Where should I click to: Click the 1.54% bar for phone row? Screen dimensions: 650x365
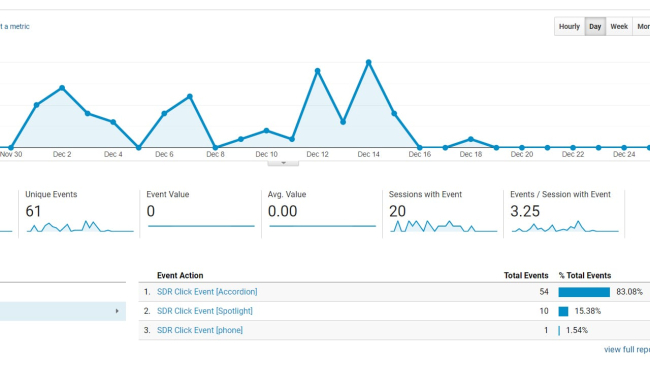pos(559,331)
